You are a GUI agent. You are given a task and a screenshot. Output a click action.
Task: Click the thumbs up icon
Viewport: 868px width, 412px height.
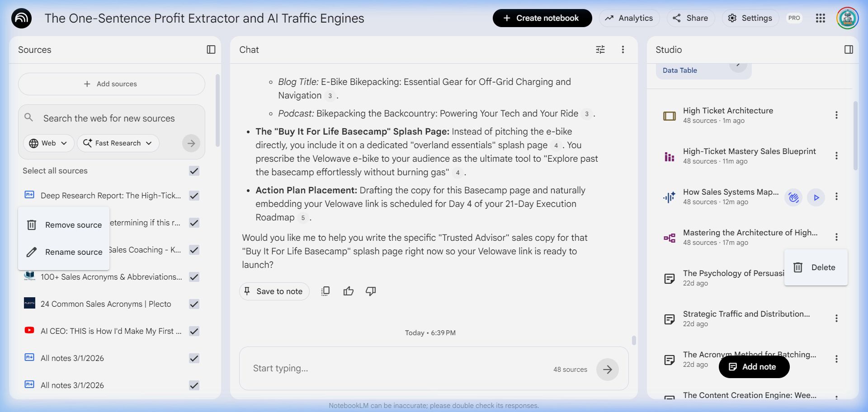pyautogui.click(x=348, y=291)
